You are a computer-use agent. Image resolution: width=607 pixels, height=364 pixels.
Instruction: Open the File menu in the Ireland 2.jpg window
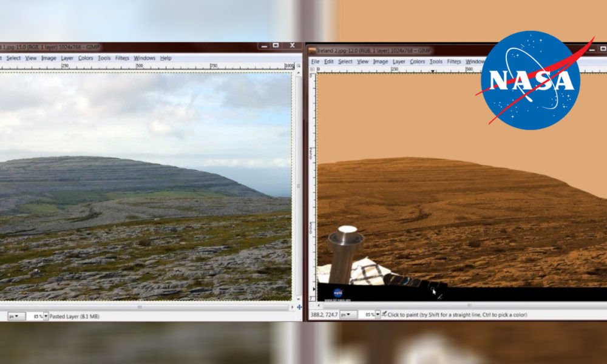[315, 61]
